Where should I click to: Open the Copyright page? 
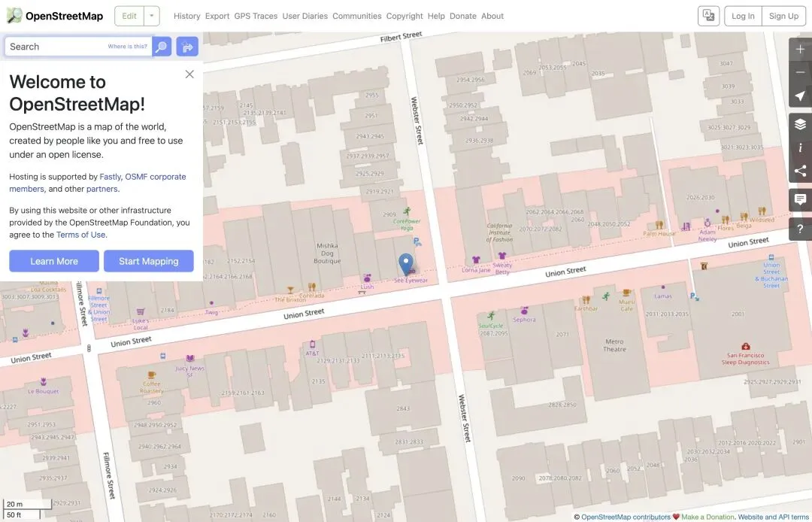pos(404,16)
